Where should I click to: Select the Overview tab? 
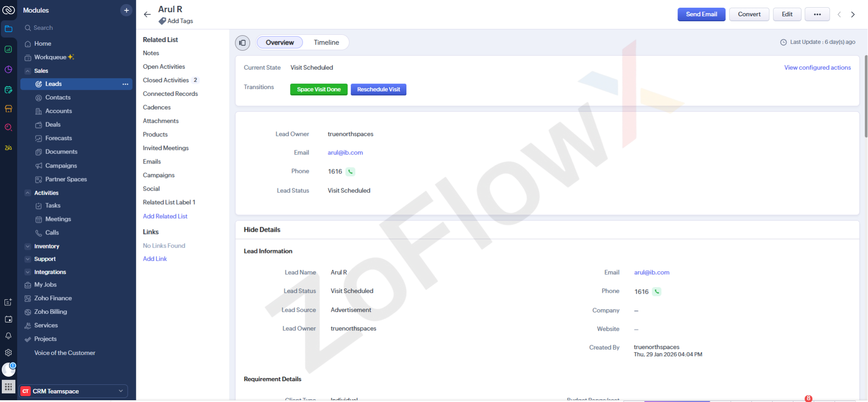tap(280, 43)
